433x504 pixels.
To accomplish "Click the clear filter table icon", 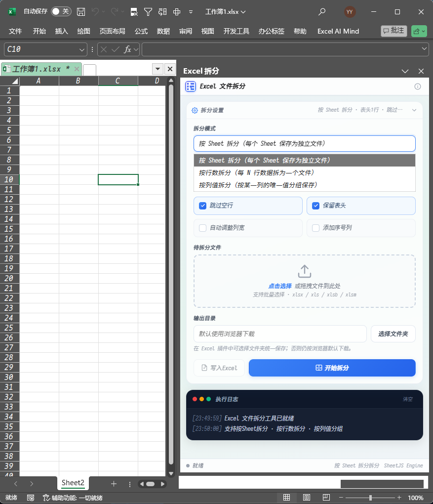I will [x=134, y=12].
